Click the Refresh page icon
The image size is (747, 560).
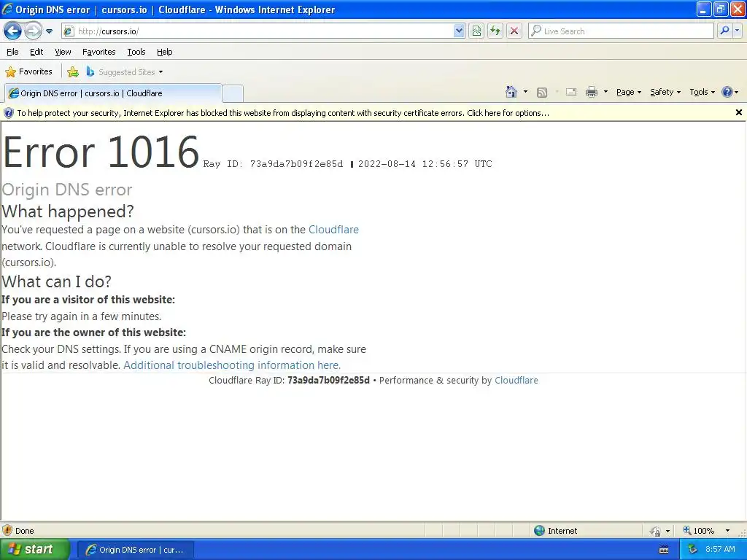coord(495,31)
